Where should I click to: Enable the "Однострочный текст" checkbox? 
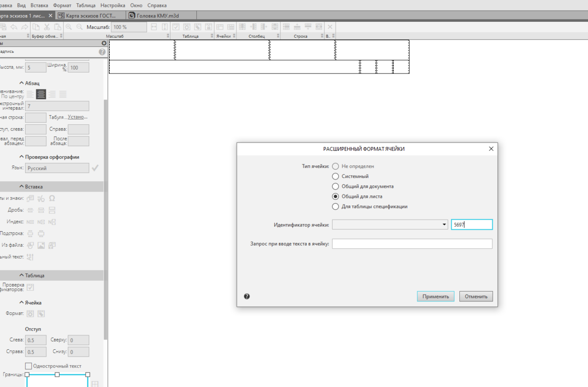pyautogui.click(x=29, y=366)
